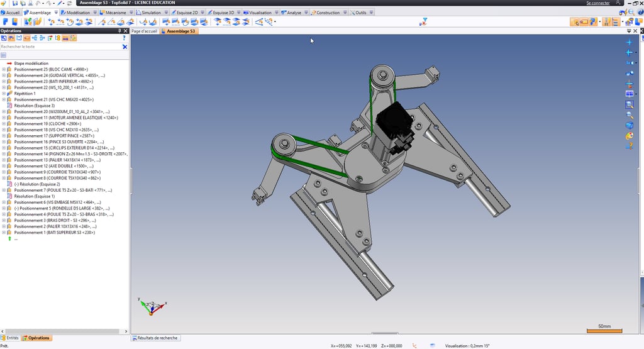
Task: Expand the Répétition 1 node
Action: 4,93
